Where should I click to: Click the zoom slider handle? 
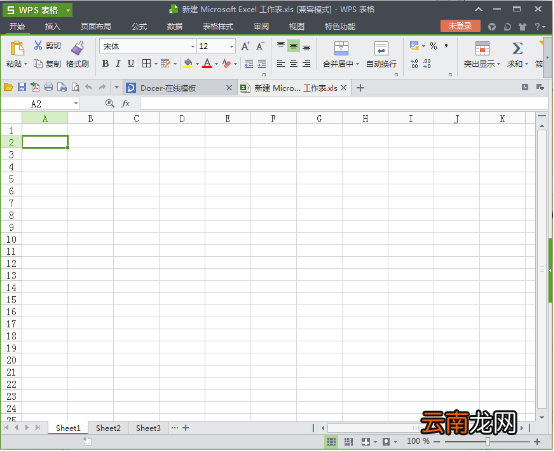tap(488, 441)
